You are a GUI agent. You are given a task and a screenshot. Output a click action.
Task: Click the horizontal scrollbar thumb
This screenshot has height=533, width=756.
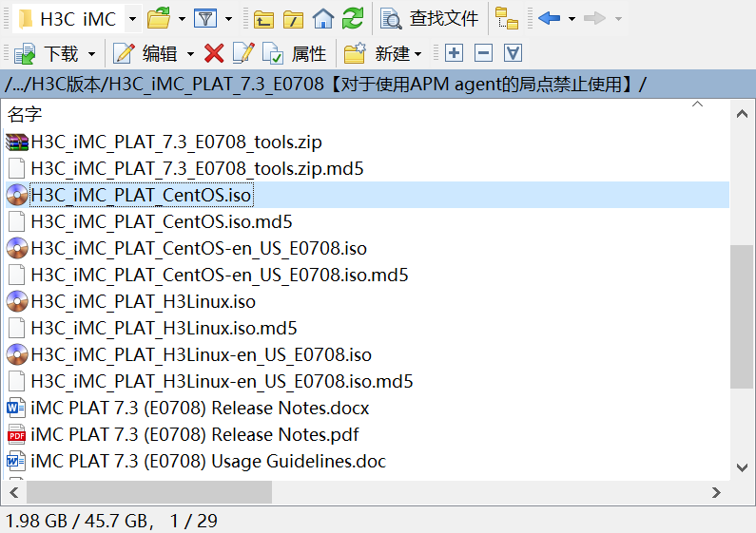click(149, 492)
